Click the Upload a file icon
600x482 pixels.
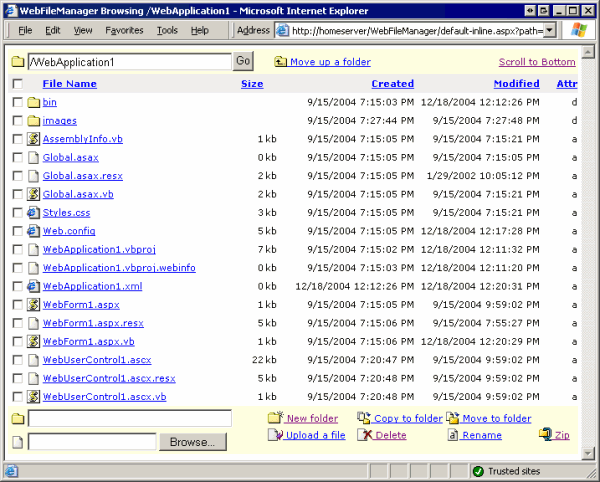coord(276,435)
